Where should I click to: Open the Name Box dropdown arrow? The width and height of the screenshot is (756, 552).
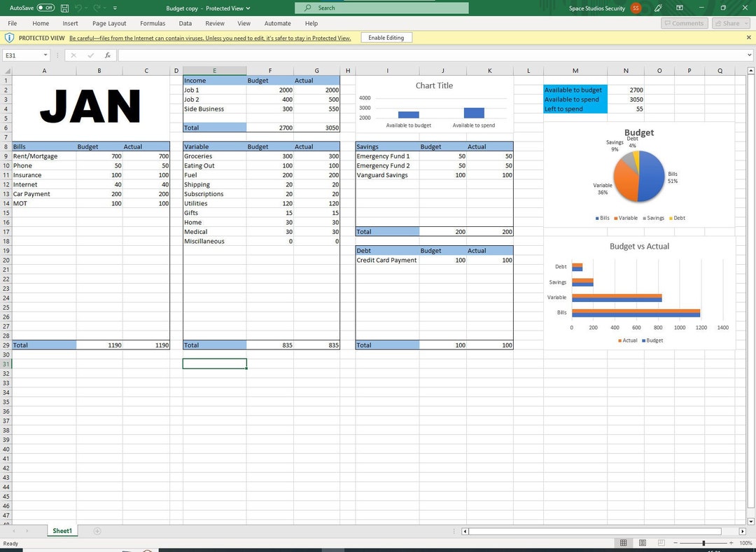(45, 55)
